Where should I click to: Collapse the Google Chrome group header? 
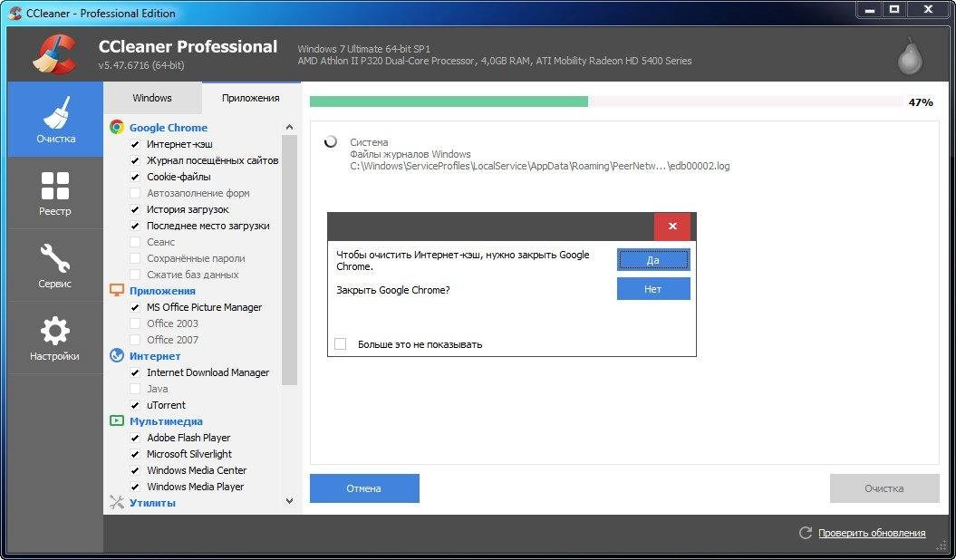coord(169,128)
